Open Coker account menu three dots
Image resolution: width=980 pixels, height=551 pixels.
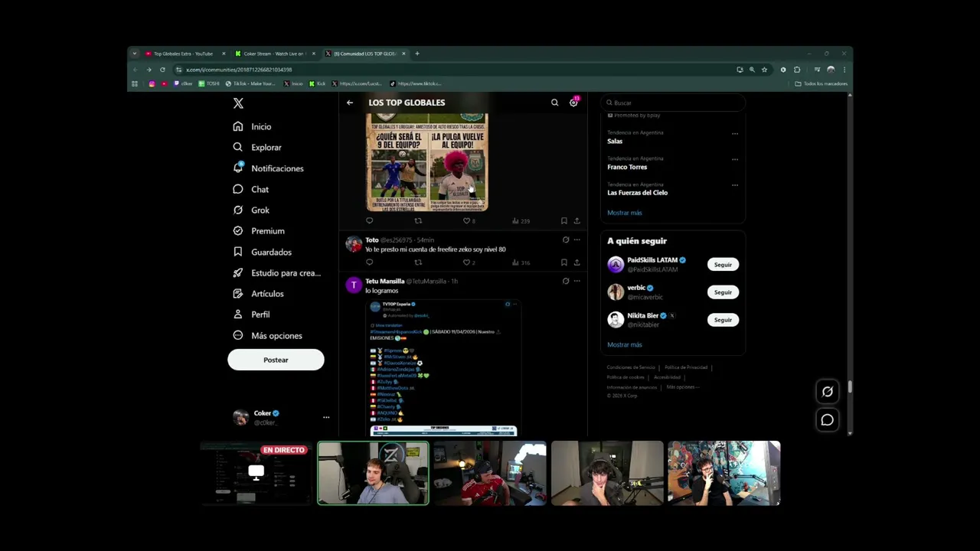(x=326, y=417)
